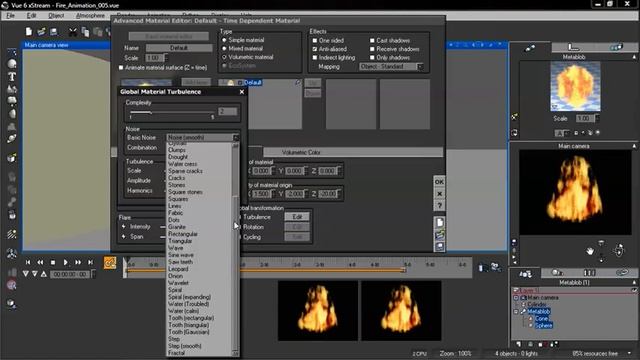Image resolution: width=640 pixels, height=360 pixels.
Task: Click the Save material icon in material editor
Action: (440, 247)
